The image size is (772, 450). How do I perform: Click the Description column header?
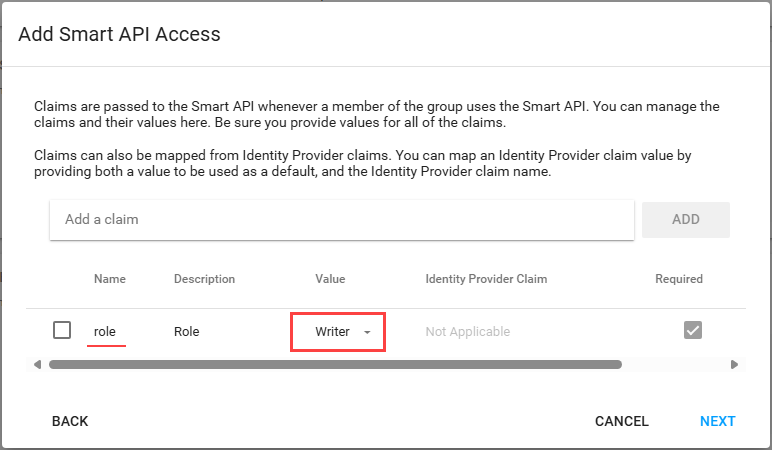pyautogui.click(x=204, y=279)
